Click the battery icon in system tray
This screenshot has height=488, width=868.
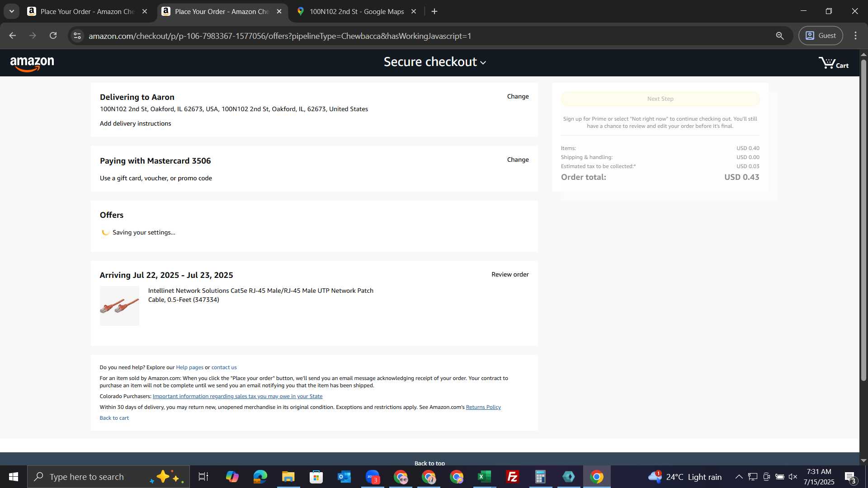779,477
